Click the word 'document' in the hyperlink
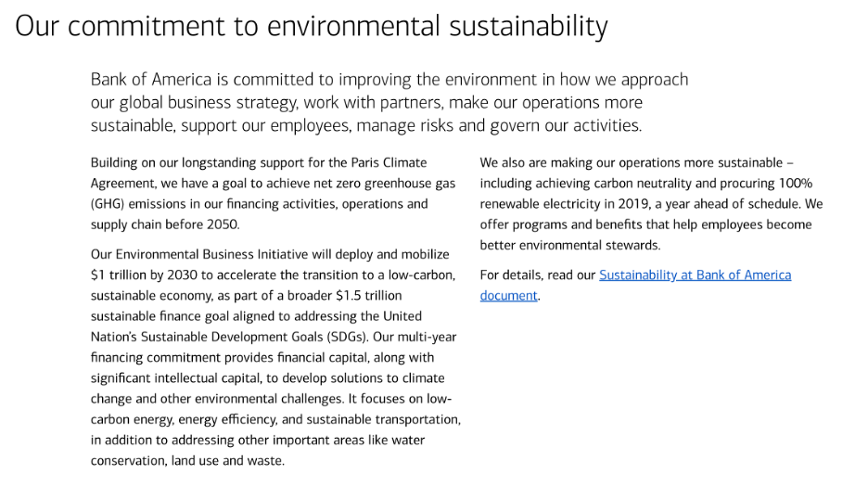The height and width of the screenshot is (486, 868). click(509, 296)
